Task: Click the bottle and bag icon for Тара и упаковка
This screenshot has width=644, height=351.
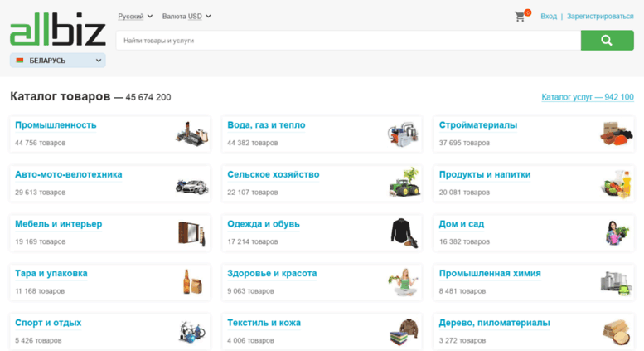Action: click(192, 282)
